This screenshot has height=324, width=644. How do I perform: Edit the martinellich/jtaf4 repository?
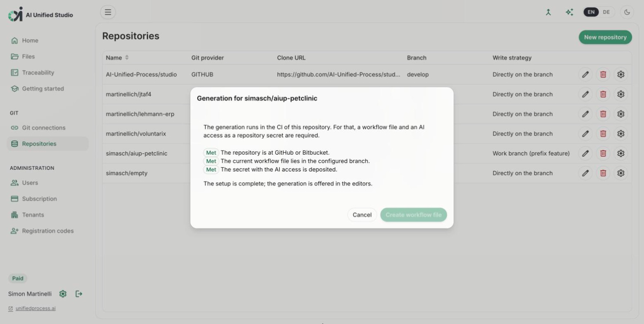585,94
